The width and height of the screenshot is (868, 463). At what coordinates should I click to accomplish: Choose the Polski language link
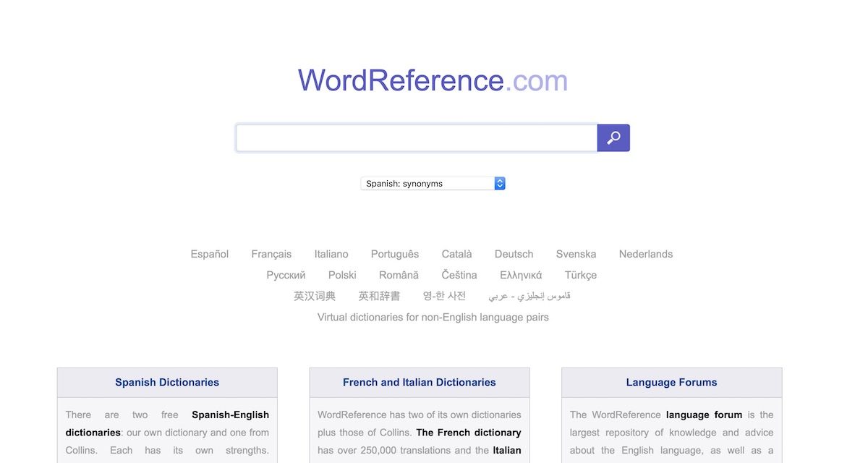[342, 275]
